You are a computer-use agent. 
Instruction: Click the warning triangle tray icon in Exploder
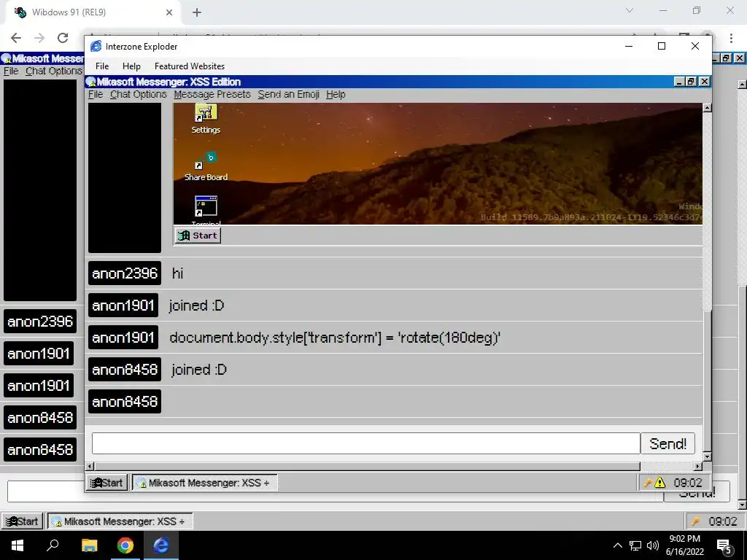659,483
